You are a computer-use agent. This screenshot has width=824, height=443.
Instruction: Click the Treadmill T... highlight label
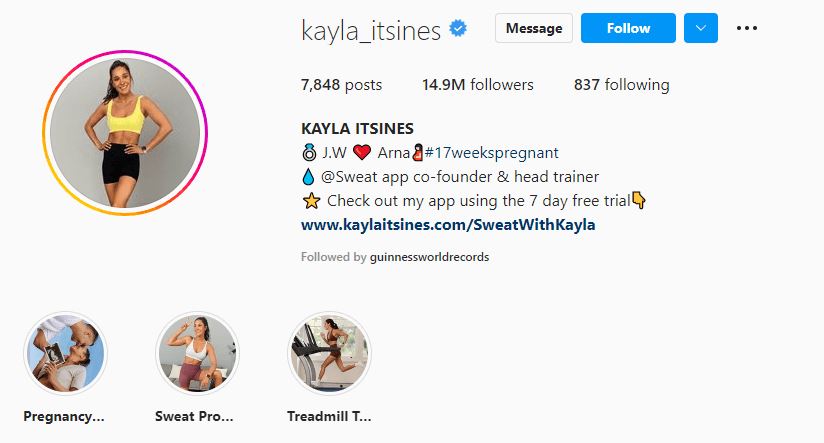(x=329, y=417)
